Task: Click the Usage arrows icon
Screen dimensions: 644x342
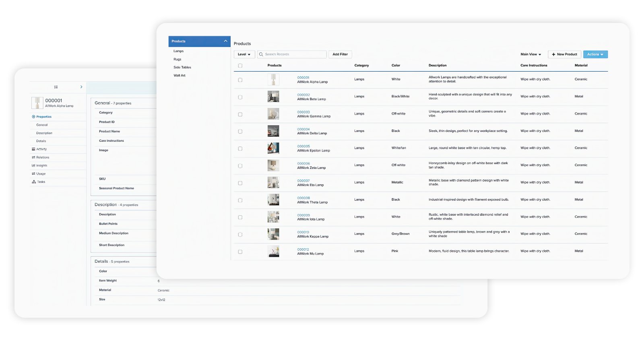Action: [x=33, y=174]
